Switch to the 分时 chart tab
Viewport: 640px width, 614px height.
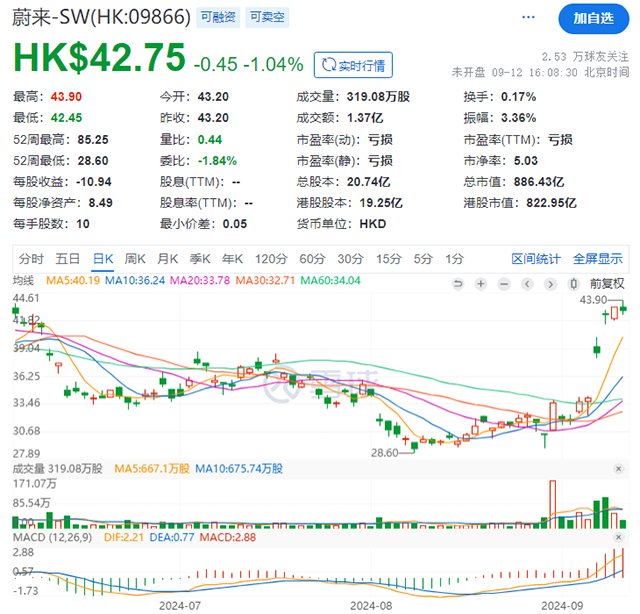[x=31, y=259]
